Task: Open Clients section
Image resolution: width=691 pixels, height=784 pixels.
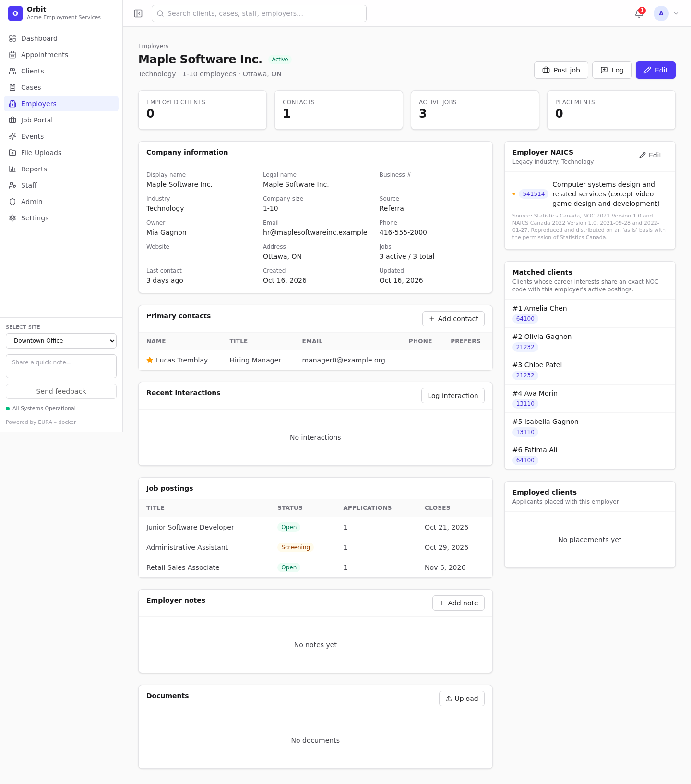Action: point(61,71)
